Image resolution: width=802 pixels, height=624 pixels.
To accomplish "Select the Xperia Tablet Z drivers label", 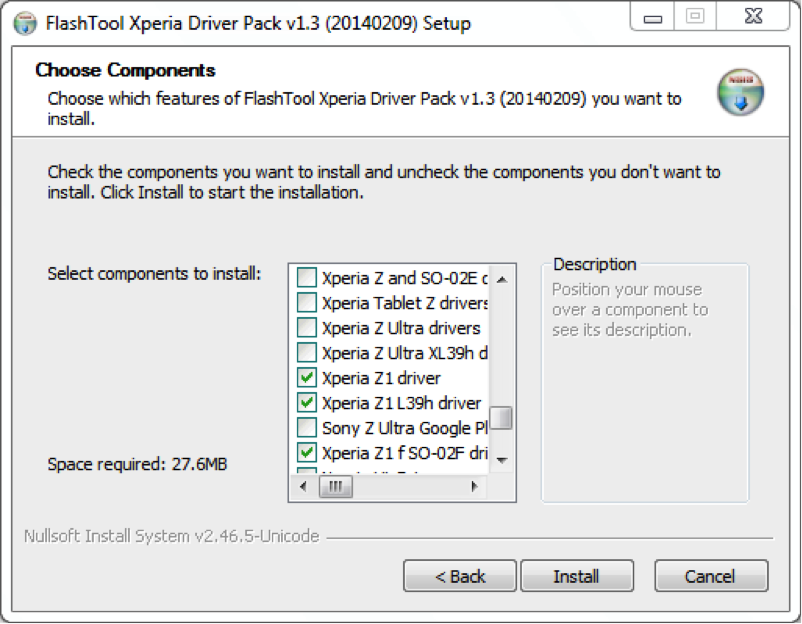I will pos(405,303).
